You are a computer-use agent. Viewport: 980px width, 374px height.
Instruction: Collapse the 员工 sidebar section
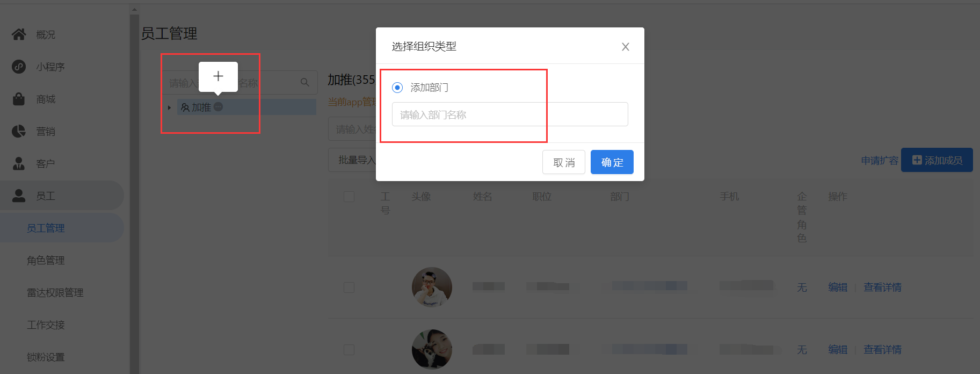(62, 196)
